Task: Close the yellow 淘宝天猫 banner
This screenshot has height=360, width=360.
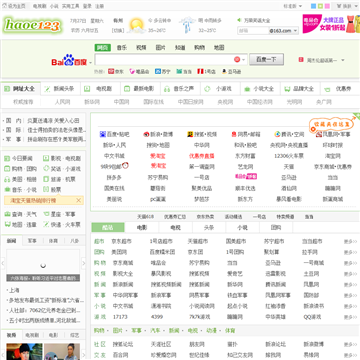Action: tap(79, 200)
